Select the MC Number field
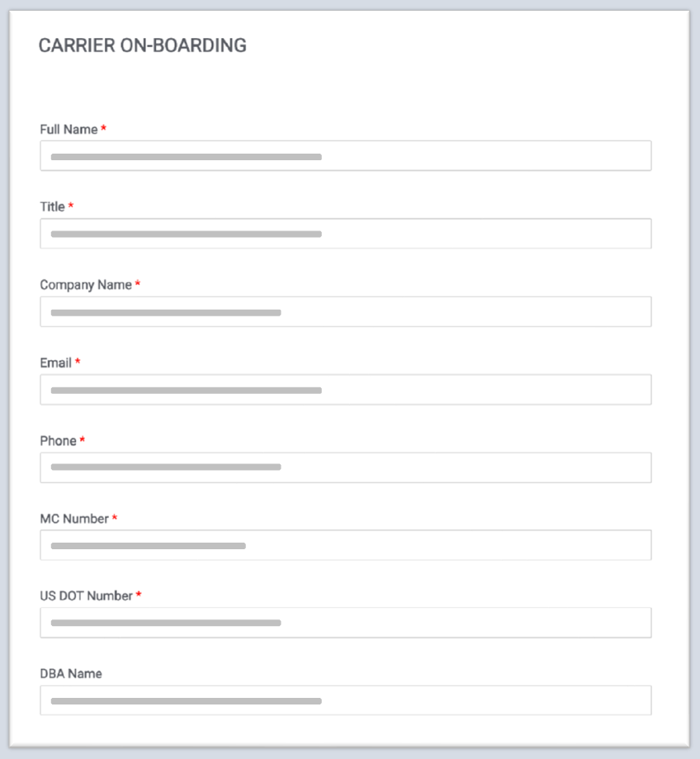This screenshot has width=700, height=759. pyautogui.click(x=345, y=545)
